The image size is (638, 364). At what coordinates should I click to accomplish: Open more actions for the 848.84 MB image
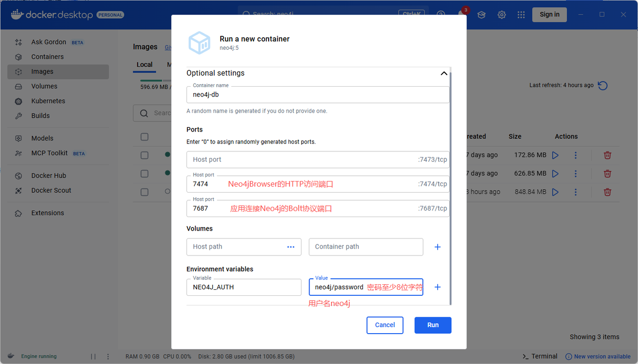(x=576, y=192)
